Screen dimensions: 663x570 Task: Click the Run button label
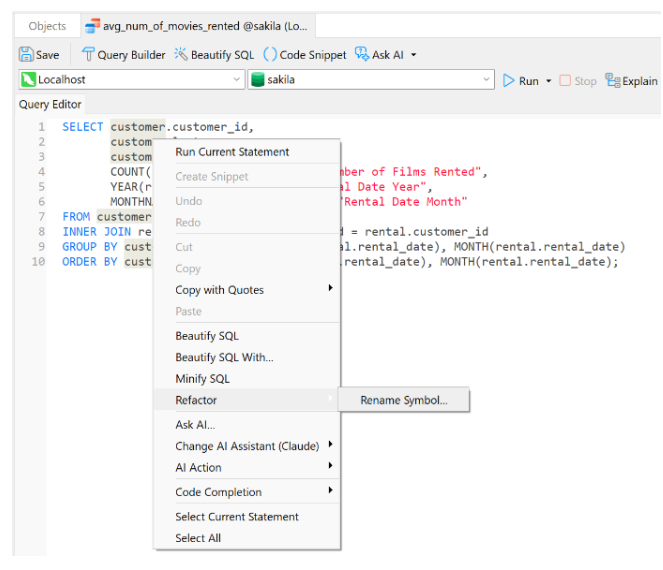(529, 81)
